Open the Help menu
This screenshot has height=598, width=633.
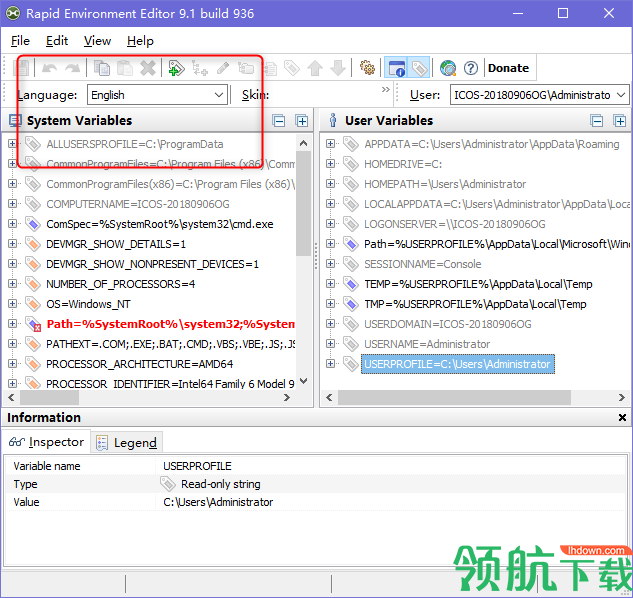pos(140,41)
